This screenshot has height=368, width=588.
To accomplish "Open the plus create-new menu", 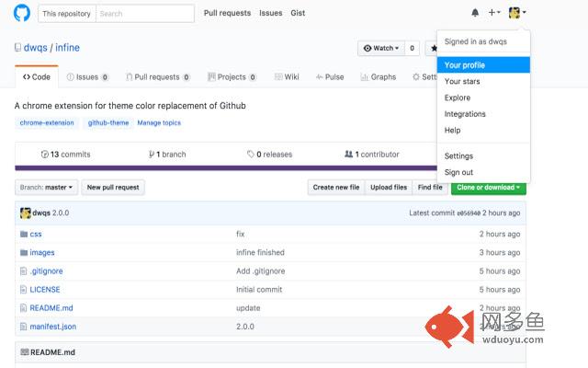I will tap(494, 13).
